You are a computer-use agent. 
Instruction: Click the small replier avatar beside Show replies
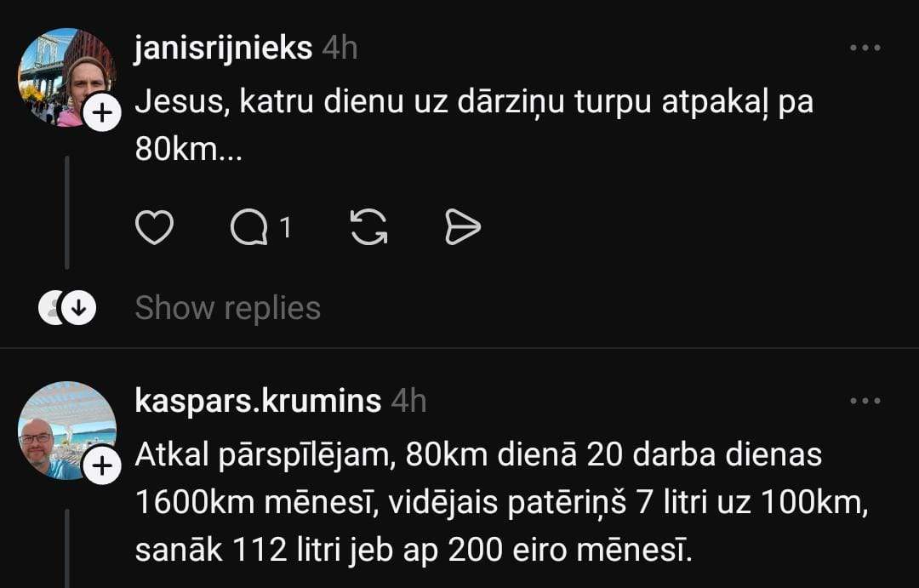point(51,308)
